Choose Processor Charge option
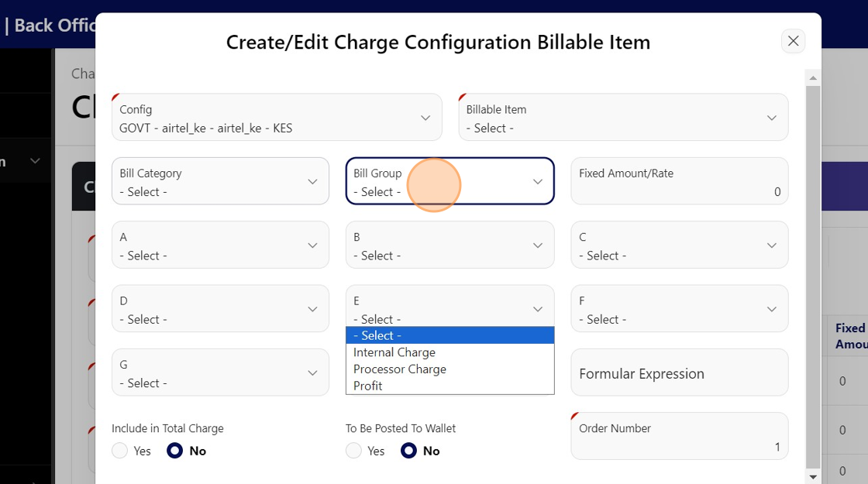 (x=400, y=369)
